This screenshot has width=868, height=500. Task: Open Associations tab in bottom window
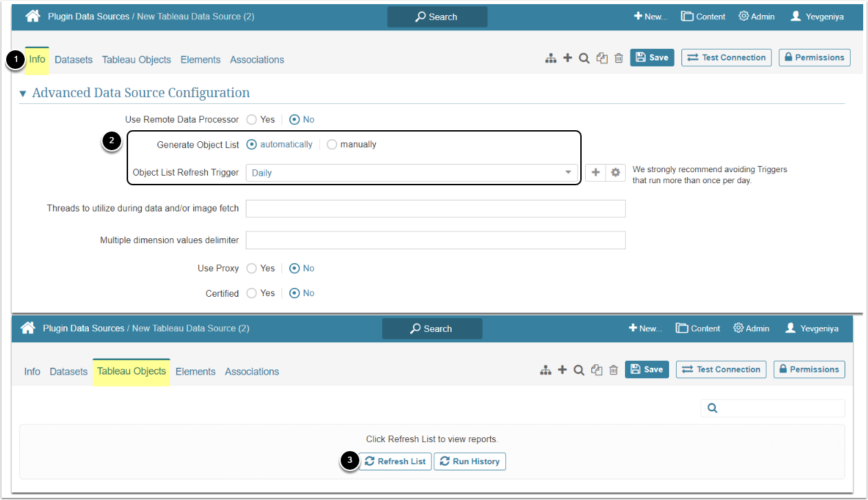coord(252,371)
